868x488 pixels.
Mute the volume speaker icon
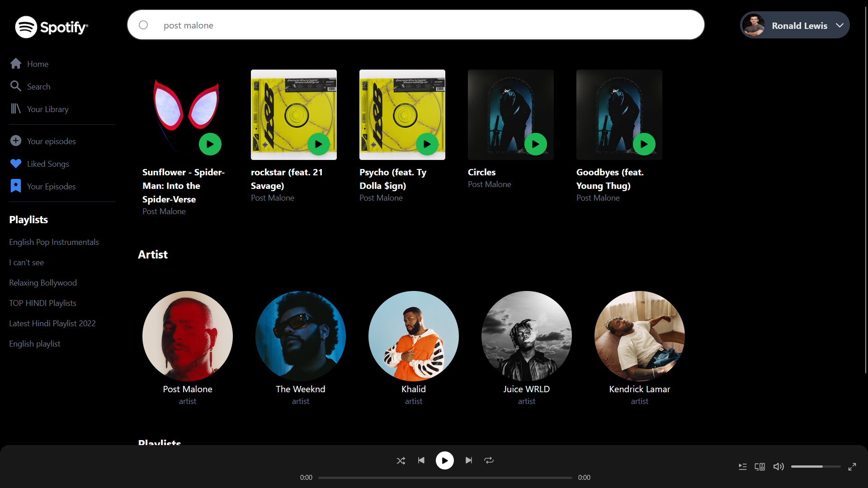pos(778,467)
